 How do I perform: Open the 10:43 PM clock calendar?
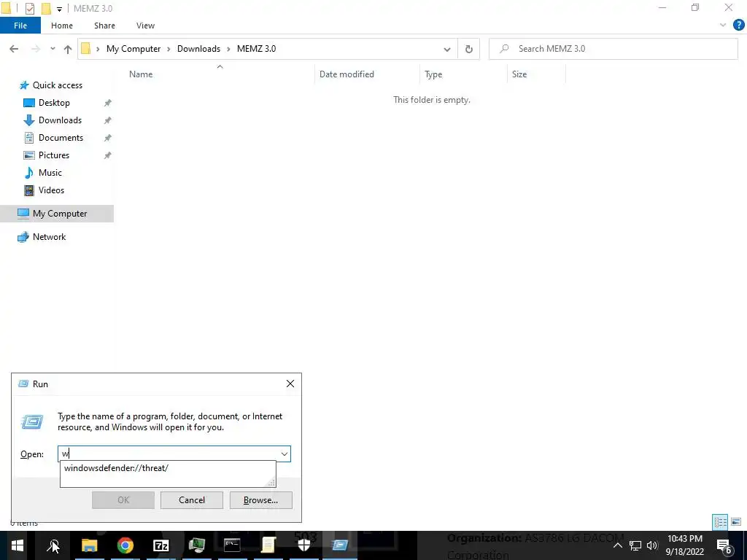(x=684, y=545)
